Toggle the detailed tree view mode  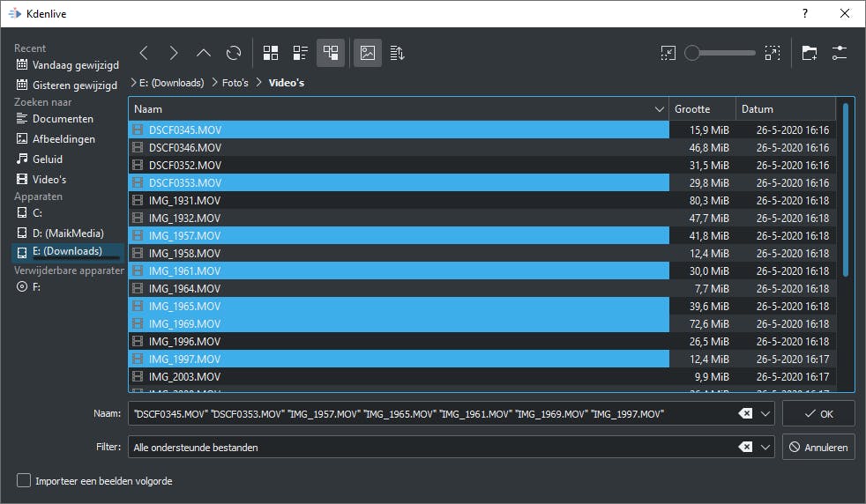coord(331,53)
